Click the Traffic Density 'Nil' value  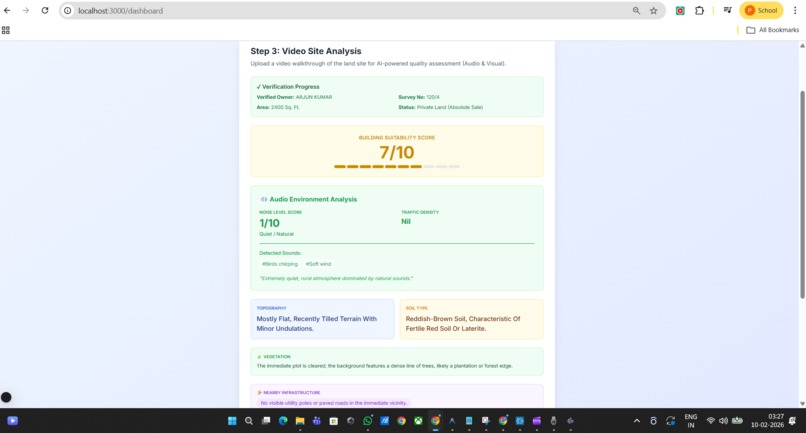pos(406,221)
